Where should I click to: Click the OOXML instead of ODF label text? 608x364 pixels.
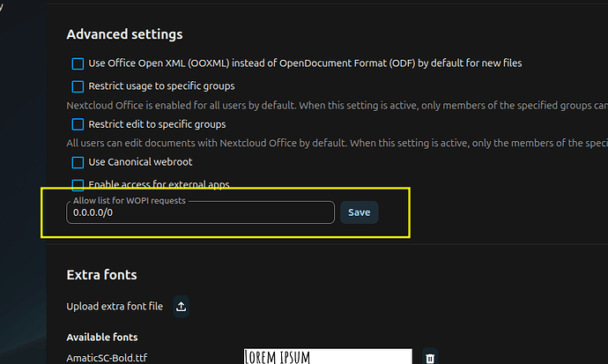tap(305, 63)
